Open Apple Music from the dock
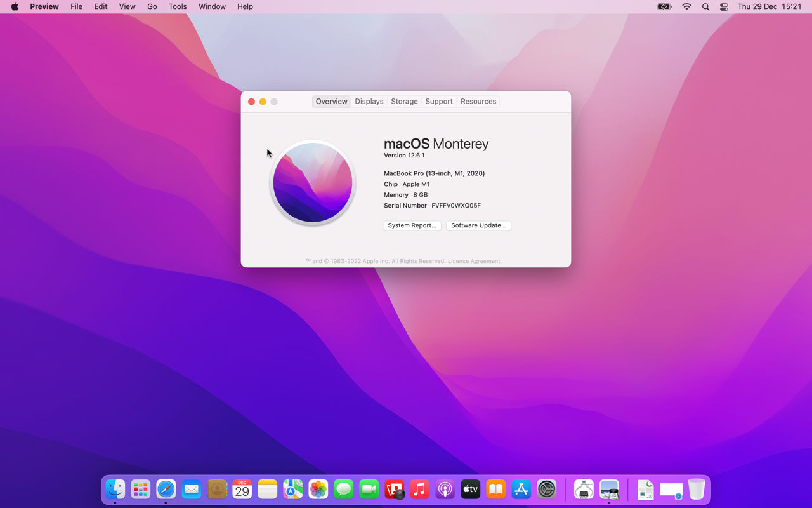Viewport: 812px width, 508px height. coord(419,489)
